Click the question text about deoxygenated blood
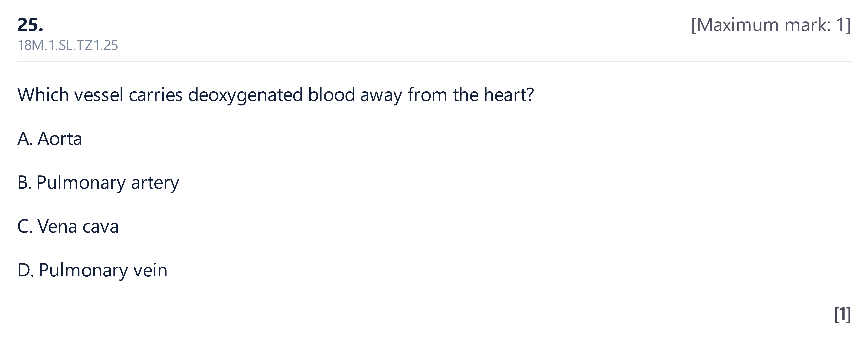Screen dimensions: 868x340 (275, 95)
